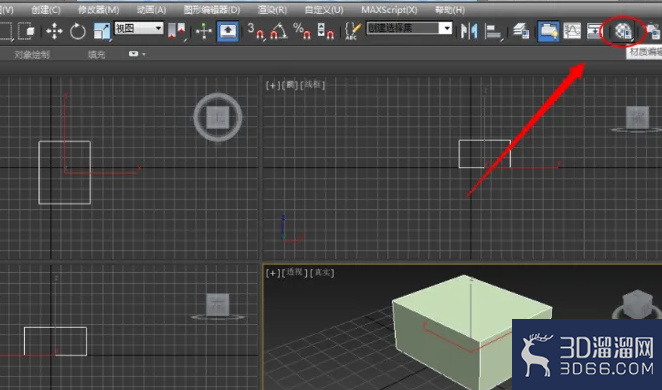Viewport: 662px width, 390px height.
Task: Toggle Percent Snap
Action: coord(302,31)
